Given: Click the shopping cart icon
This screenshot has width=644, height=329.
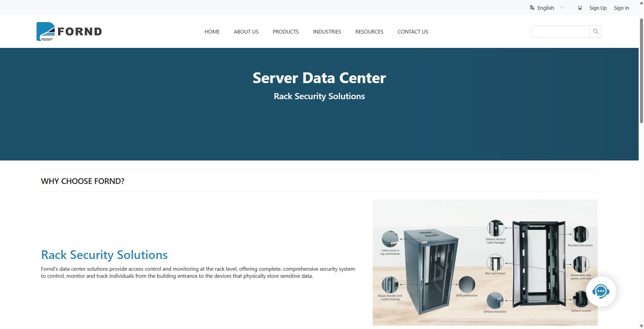Looking at the screenshot, I should (x=579, y=8).
